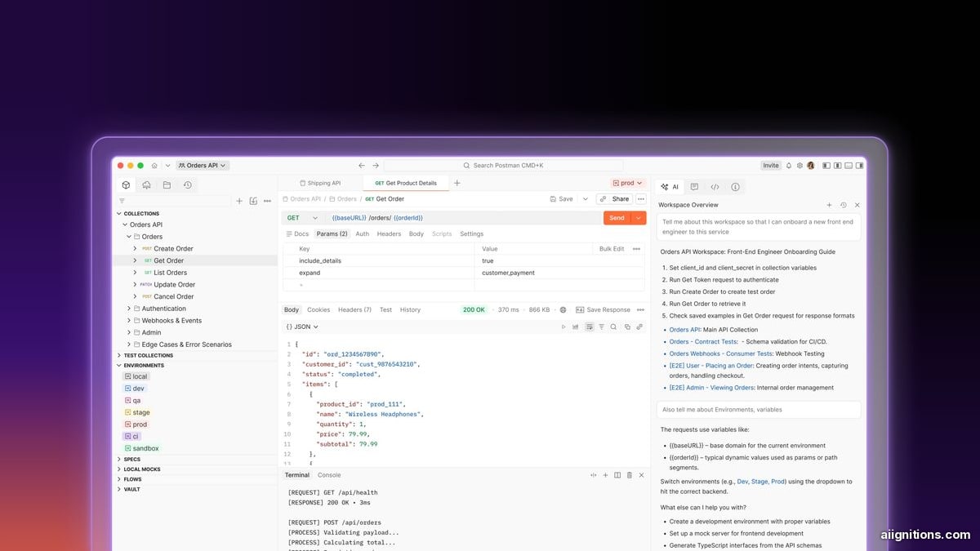The width and height of the screenshot is (980, 551).
Task: Open the Auth request tab
Action: (362, 234)
